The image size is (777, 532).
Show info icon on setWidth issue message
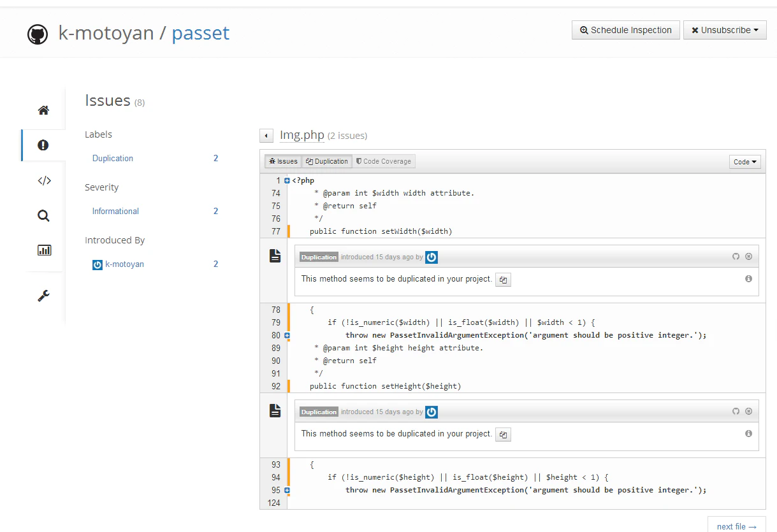tap(748, 278)
